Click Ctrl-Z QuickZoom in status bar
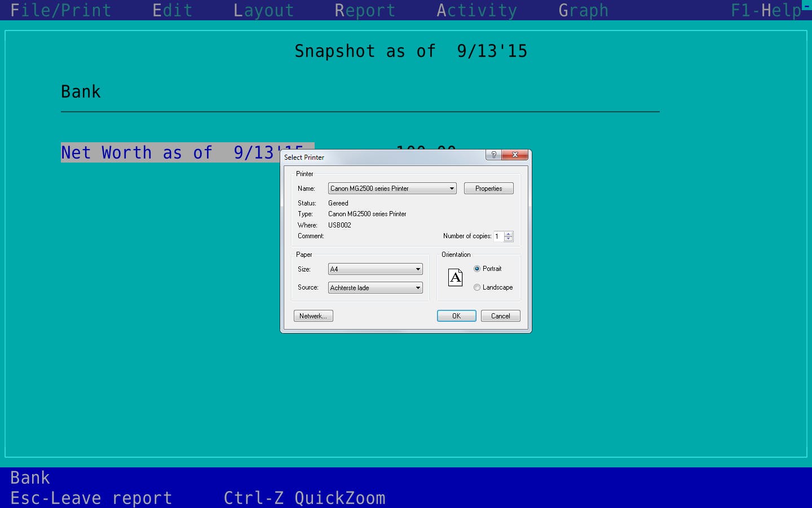The width and height of the screenshot is (812, 508). click(x=304, y=498)
